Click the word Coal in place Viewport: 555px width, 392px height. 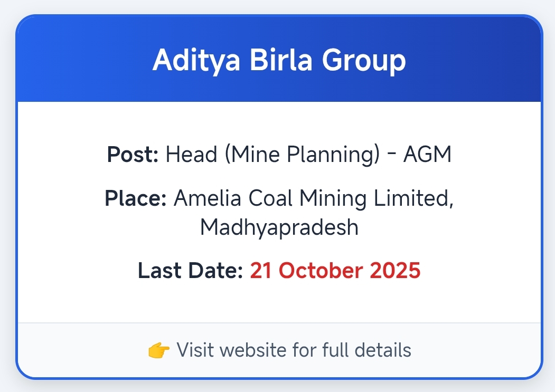pos(271,198)
